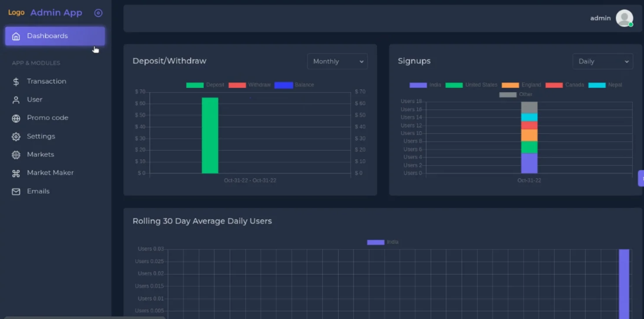Expand the Daily dropdown for Signups
Image resolution: width=644 pixels, height=319 pixels.
[x=602, y=61]
